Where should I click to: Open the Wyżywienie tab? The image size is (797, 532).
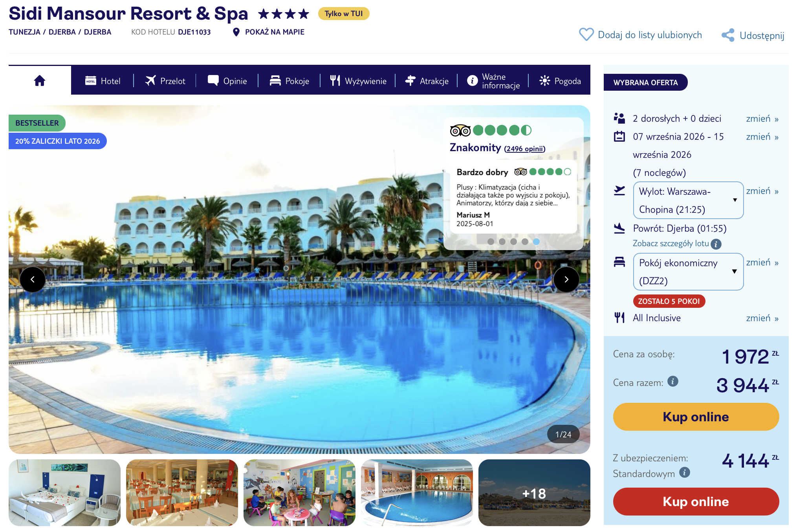tap(358, 81)
